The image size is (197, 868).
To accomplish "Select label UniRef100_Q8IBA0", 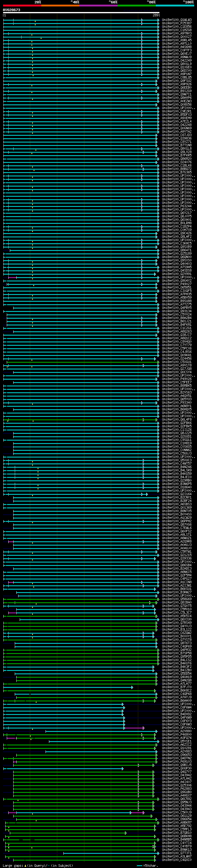I will 176,603.
